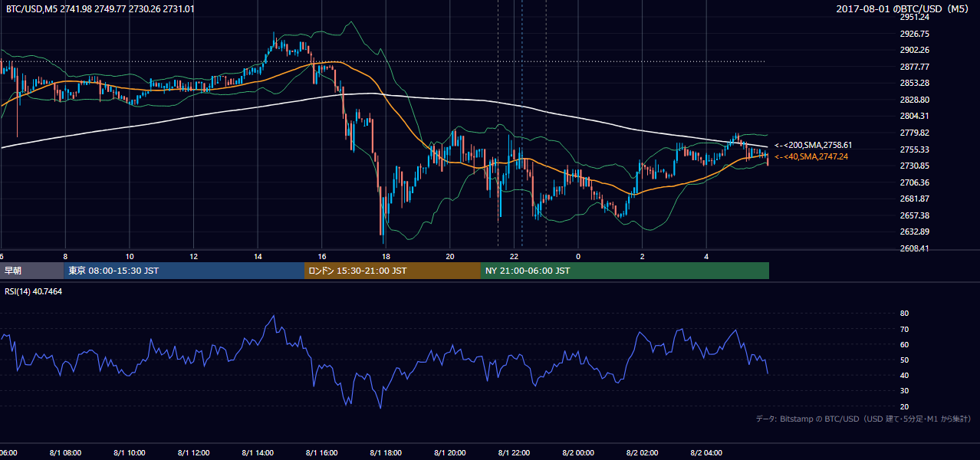Click the 8/1 12:00 time label
The height and width of the screenshot is (460, 980).
tap(194, 452)
